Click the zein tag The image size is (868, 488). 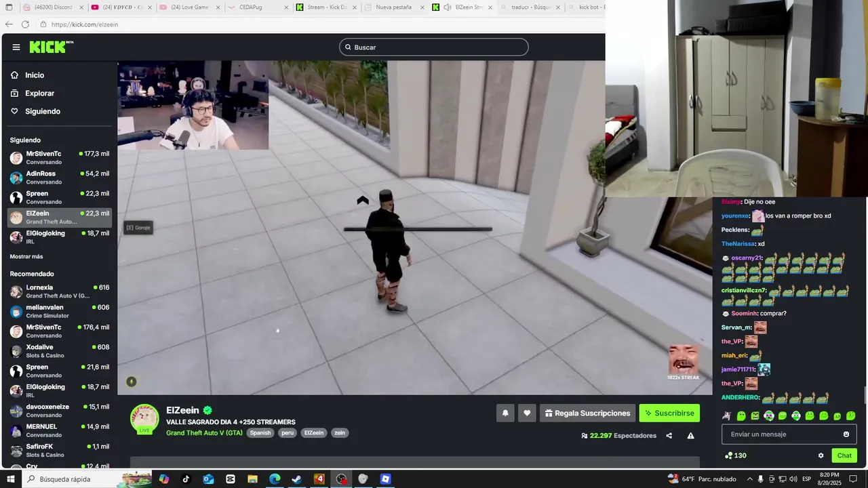click(340, 432)
